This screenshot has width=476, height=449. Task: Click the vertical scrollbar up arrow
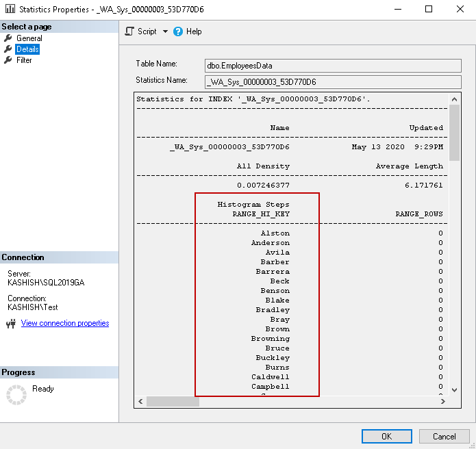point(455,99)
